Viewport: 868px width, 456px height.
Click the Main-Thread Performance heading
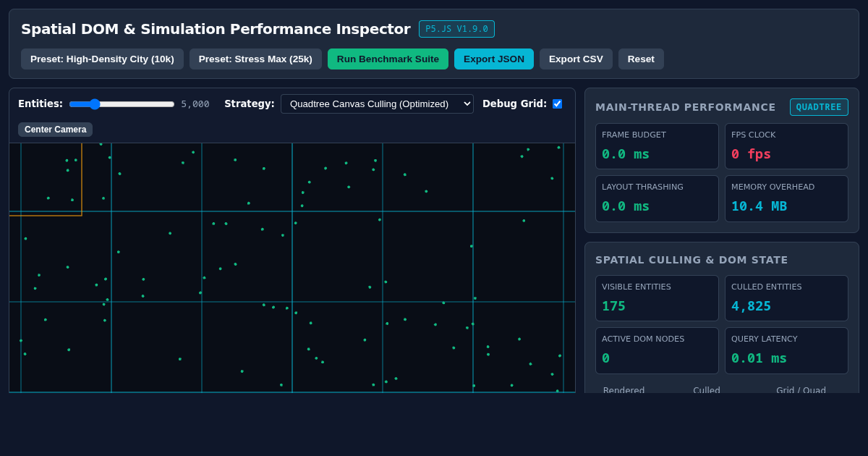click(686, 107)
